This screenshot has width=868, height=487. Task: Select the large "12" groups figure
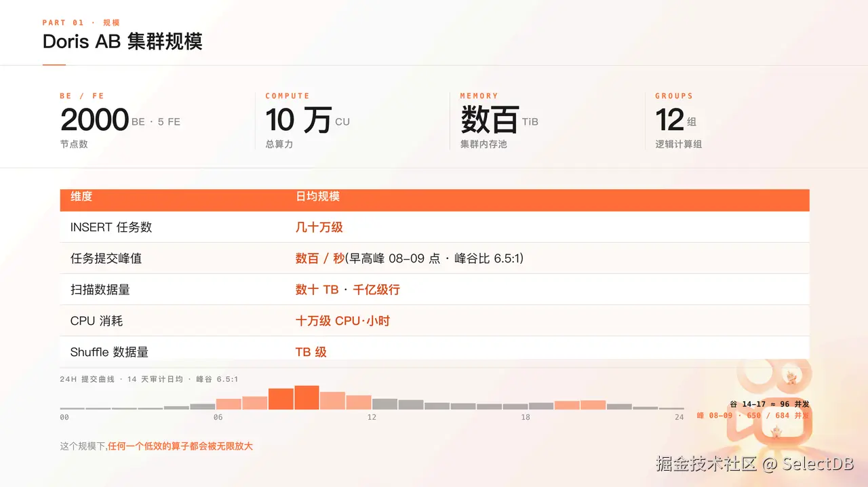669,120
